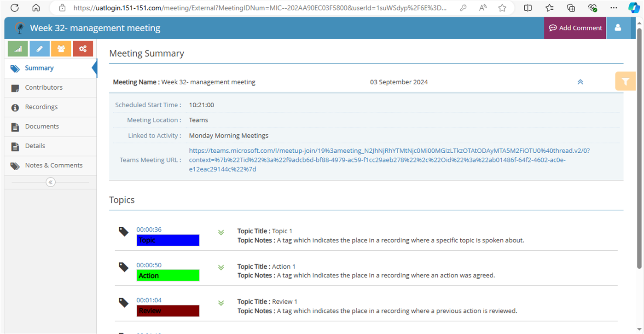Collapse the left sidebar with the chevron button

[50, 182]
